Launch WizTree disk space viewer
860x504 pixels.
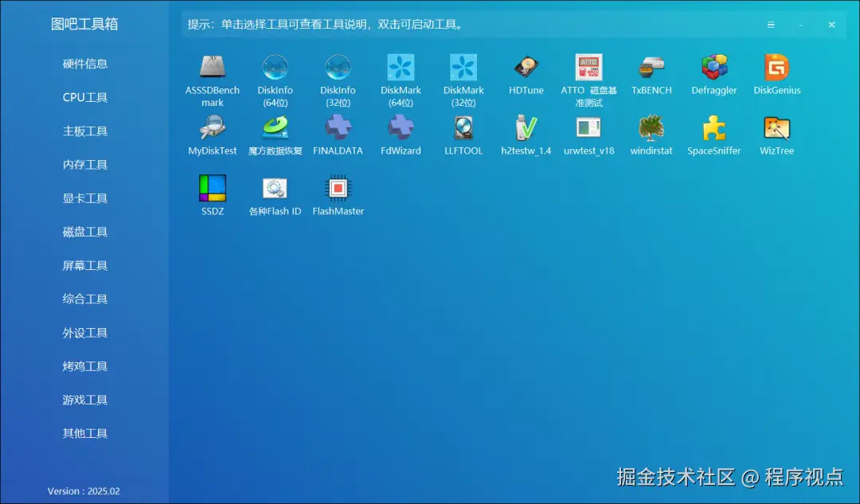tap(776, 133)
